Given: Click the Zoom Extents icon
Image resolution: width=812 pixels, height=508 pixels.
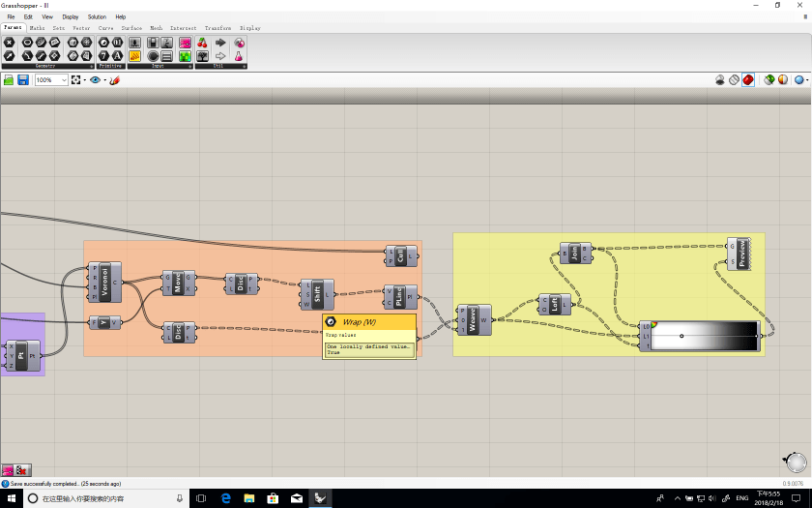Looking at the screenshot, I should (x=76, y=80).
